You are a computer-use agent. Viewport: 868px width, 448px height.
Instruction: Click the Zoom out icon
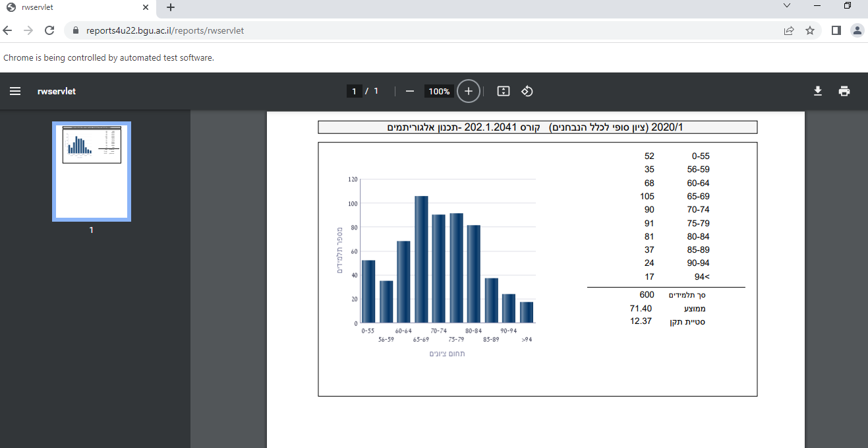tap(410, 91)
